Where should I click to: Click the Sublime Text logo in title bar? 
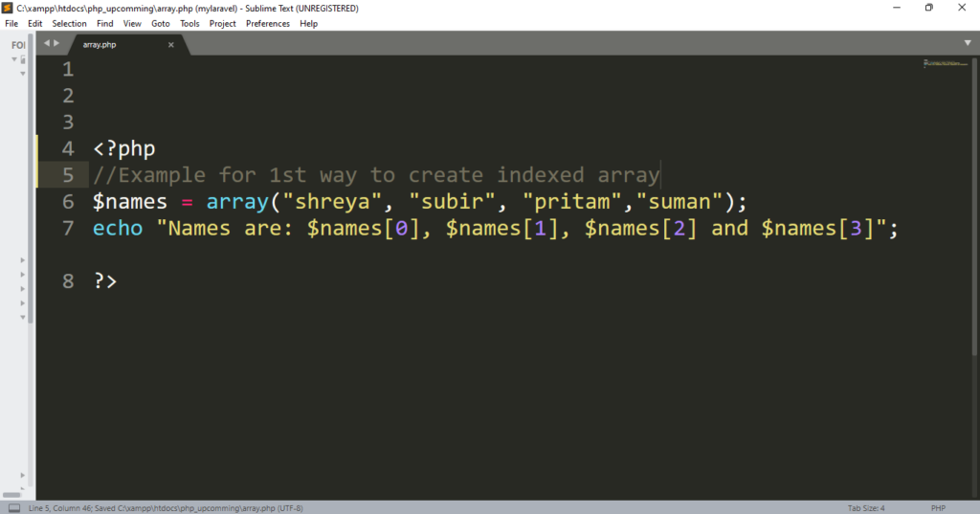(x=8, y=8)
